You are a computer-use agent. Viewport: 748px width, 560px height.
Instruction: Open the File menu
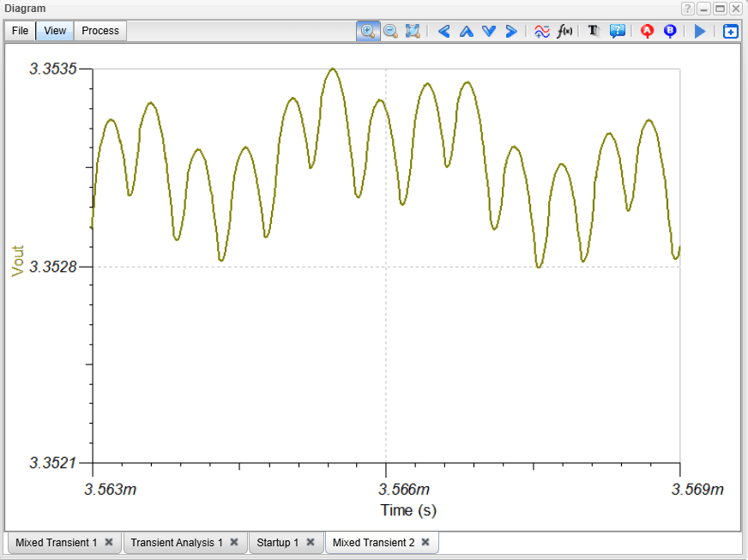tap(20, 31)
